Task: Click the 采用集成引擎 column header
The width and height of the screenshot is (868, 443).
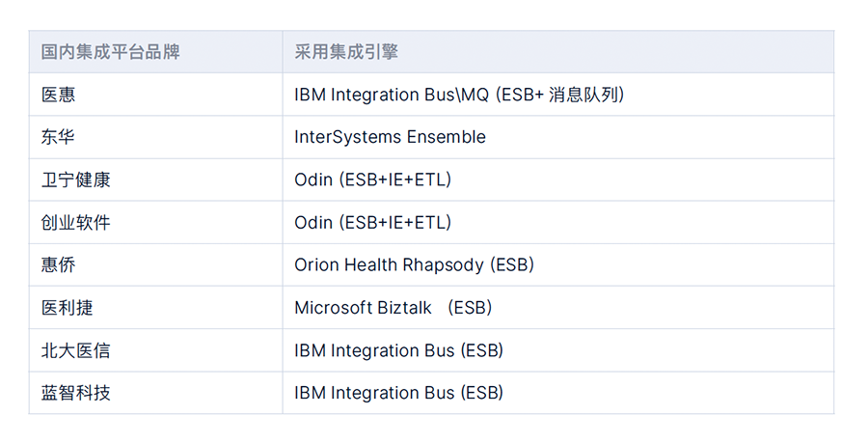Action: point(558,52)
